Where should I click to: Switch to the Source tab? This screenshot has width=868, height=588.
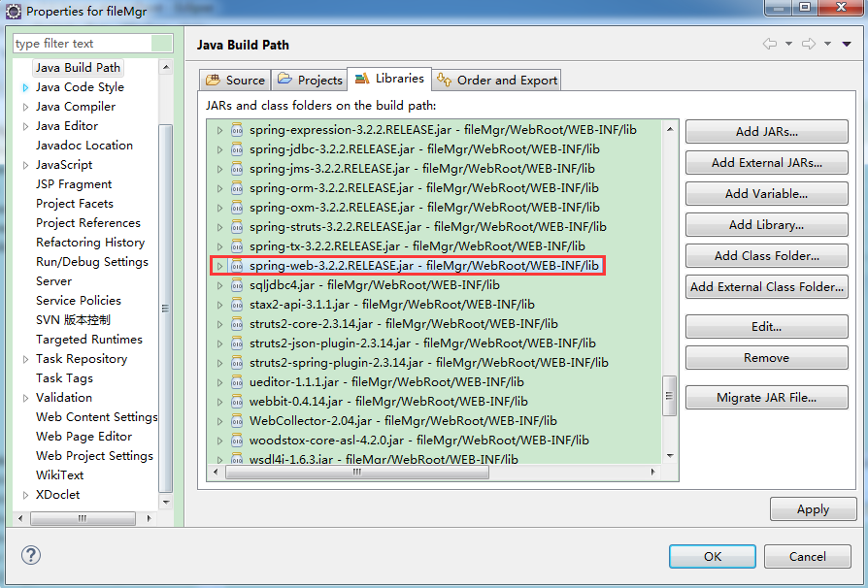tap(235, 81)
